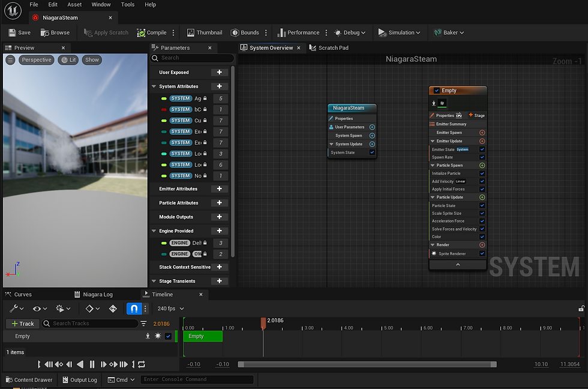Toggle the Empty track enabled checkbox in timeline
Viewport: 588px width, 389px height.
pyautogui.click(x=168, y=336)
